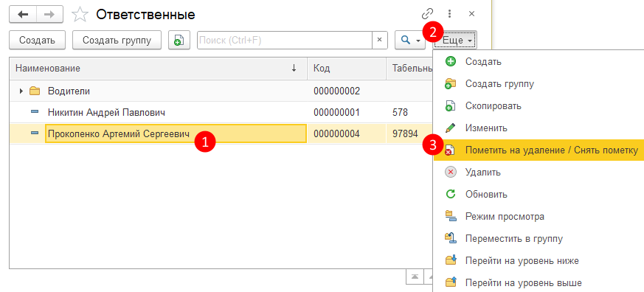The image size is (644, 292).
Task: Click the item icon beside Никитин
Action: pyautogui.click(x=35, y=111)
